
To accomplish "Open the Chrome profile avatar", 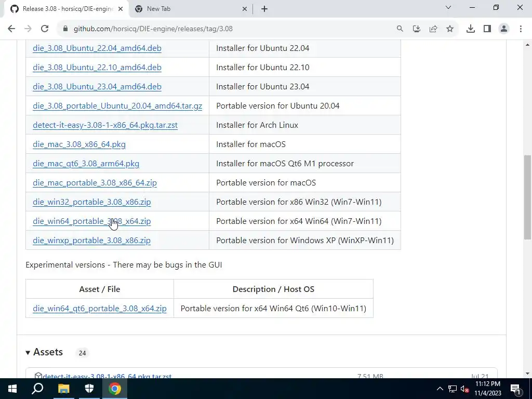I will (504, 29).
